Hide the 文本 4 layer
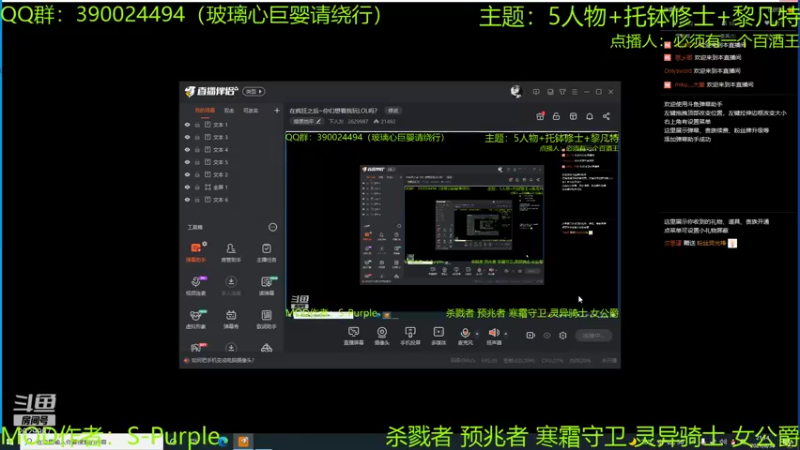Screen dimensions: 800x450 187,149
